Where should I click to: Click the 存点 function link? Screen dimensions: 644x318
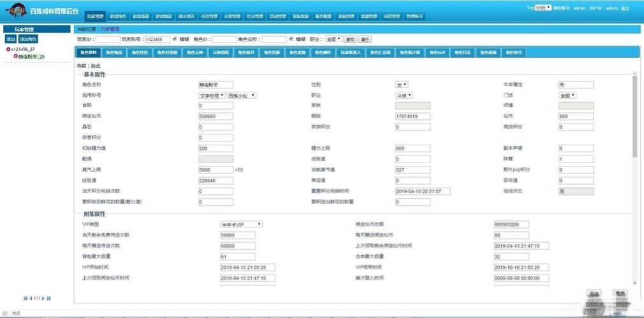96,66
